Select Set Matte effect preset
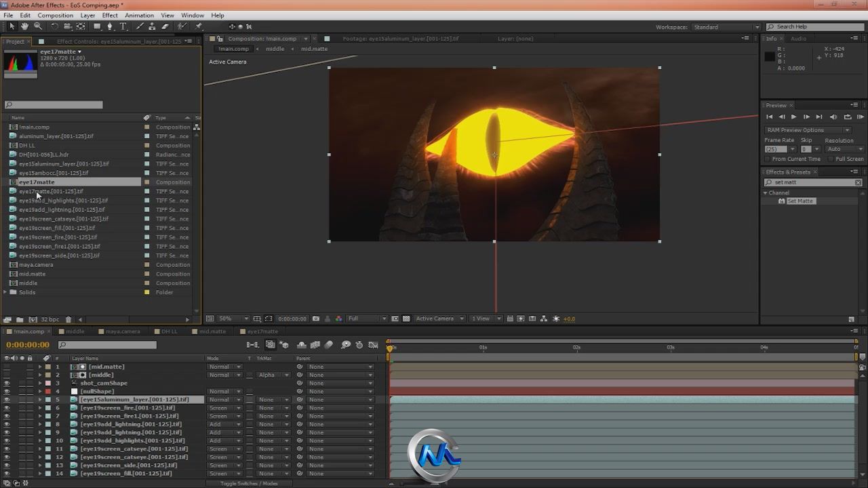Screen dimensions: 868x488 [x=800, y=201]
